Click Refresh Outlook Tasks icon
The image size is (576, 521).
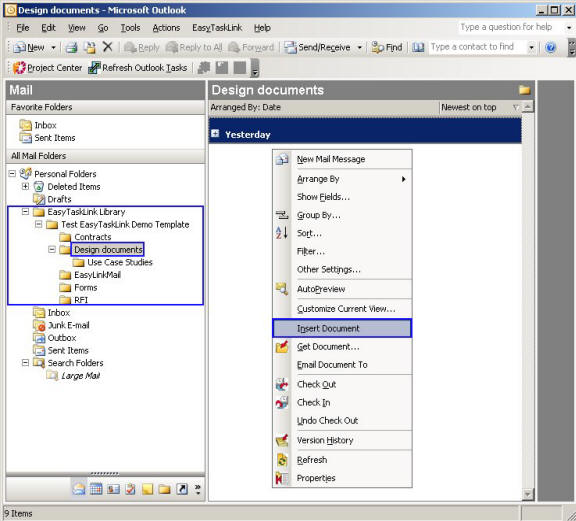coord(94,68)
